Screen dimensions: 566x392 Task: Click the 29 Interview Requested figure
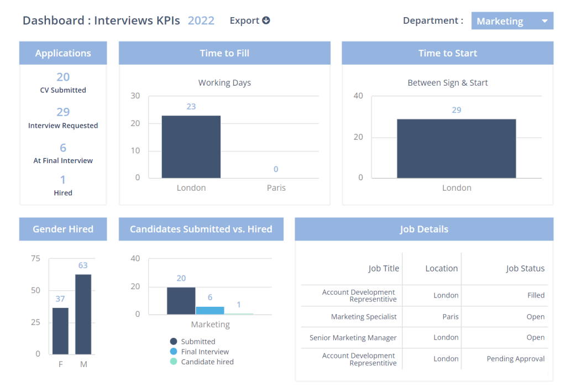pos(63,112)
